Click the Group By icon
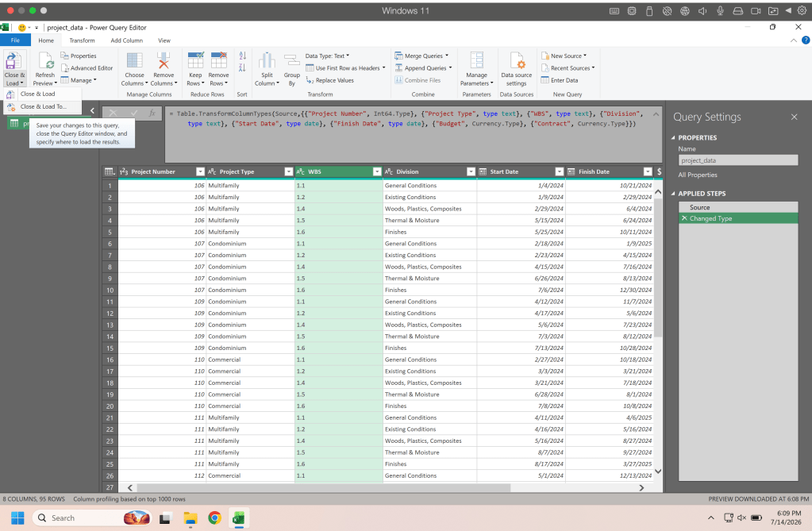 [x=292, y=60]
